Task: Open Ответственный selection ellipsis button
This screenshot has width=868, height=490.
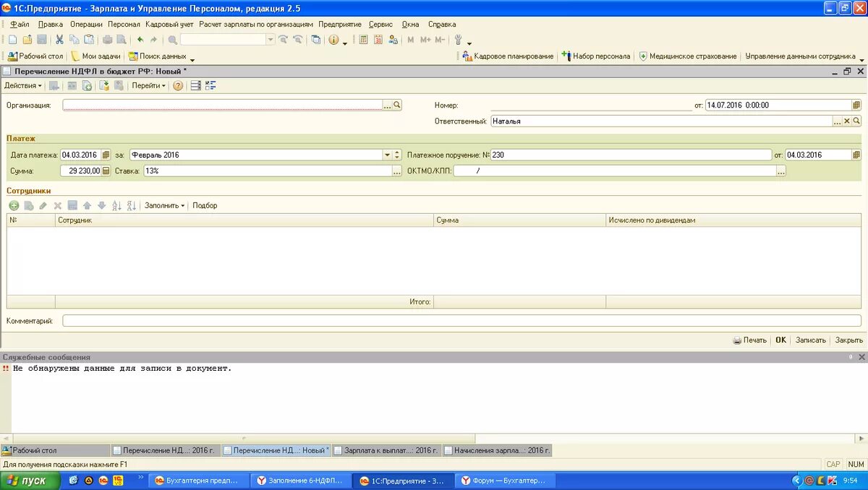Action: click(x=837, y=121)
